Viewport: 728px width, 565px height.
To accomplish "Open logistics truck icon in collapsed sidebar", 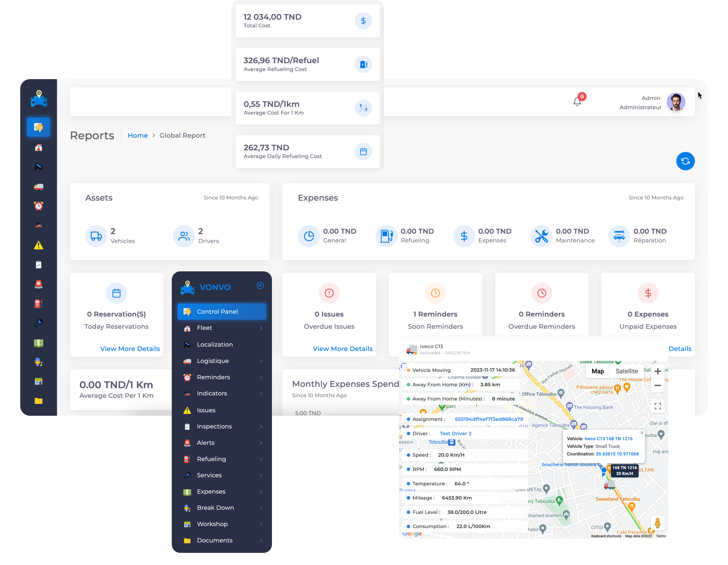I will click(39, 187).
